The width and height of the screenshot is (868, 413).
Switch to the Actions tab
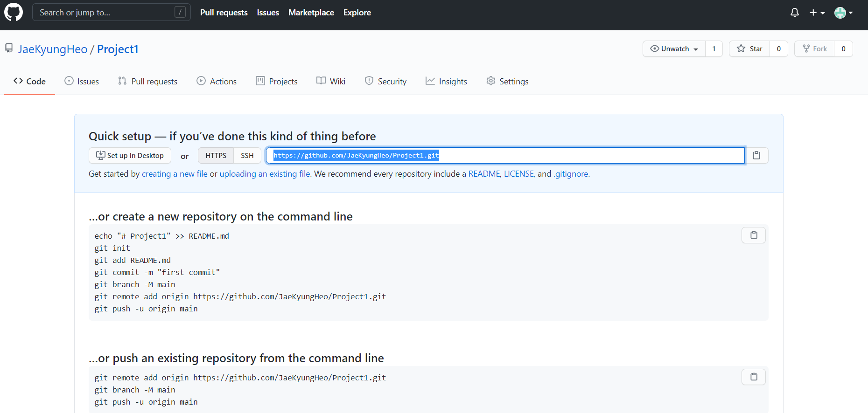tap(217, 81)
